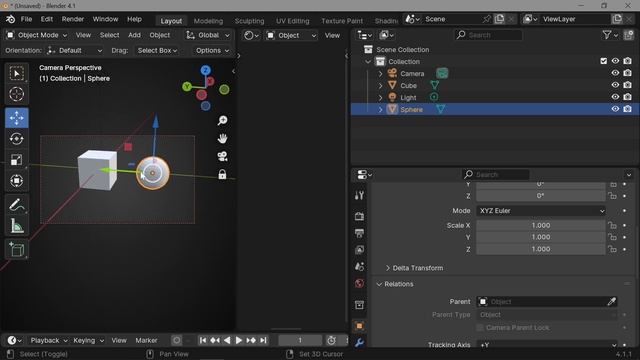Click the zoom magnifier in viewport

click(222, 120)
